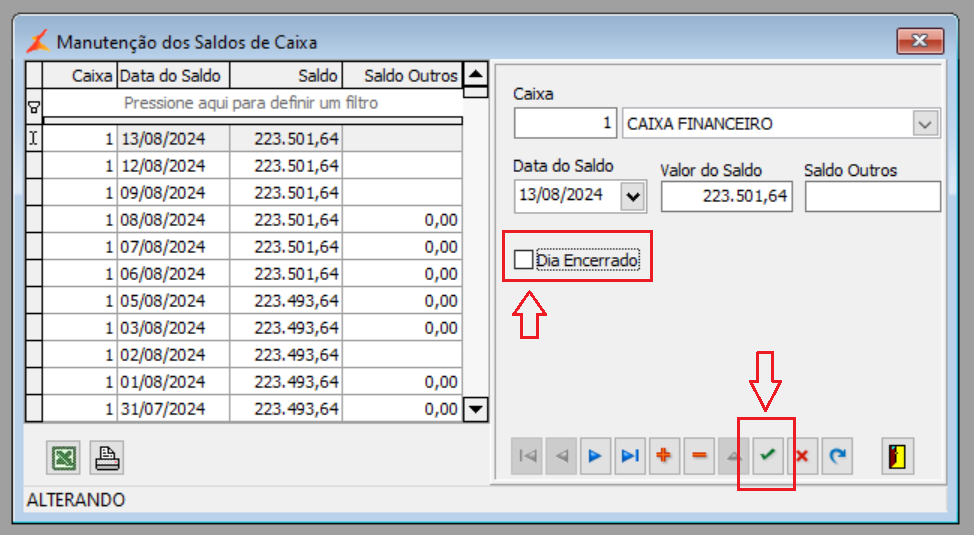Sort by Saldo Outros column header
This screenshot has height=535, width=974.
click(x=403, y=75)
